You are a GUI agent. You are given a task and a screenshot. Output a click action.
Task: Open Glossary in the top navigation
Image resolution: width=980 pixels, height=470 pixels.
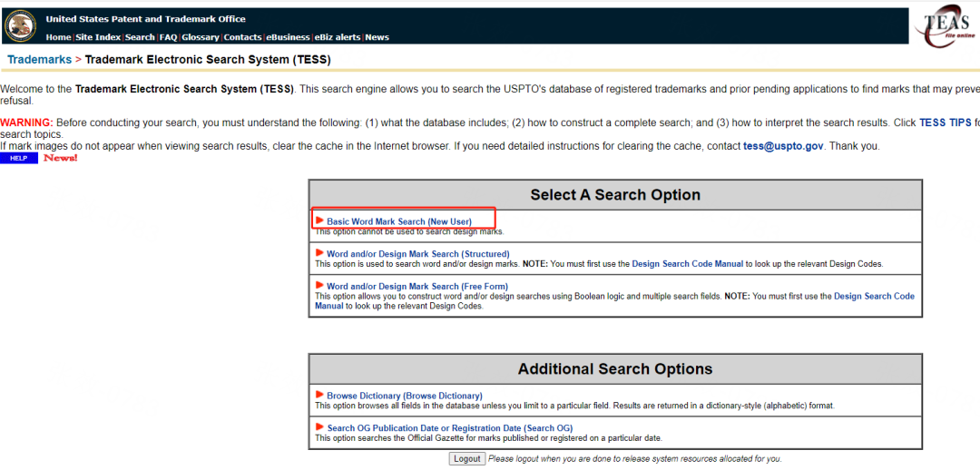[x=201, y=37]
